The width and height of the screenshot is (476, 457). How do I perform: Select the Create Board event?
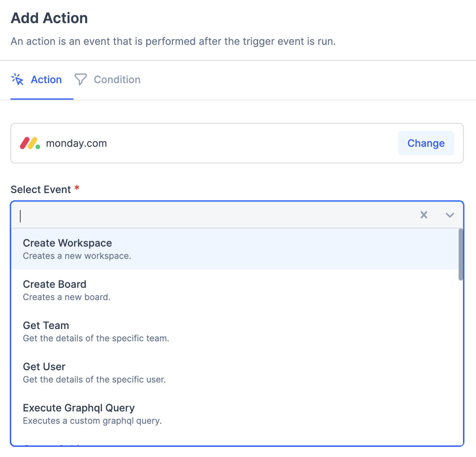coord(55,284)
